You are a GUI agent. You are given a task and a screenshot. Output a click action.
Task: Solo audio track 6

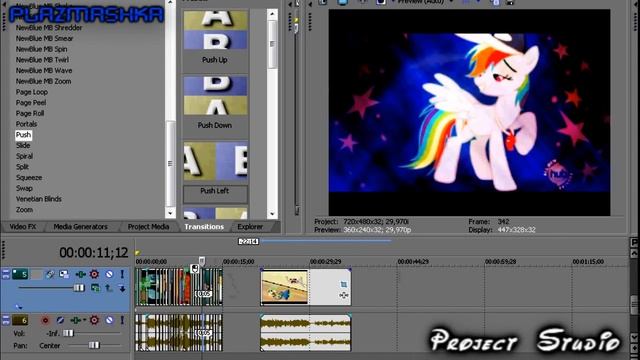point(122,320)
